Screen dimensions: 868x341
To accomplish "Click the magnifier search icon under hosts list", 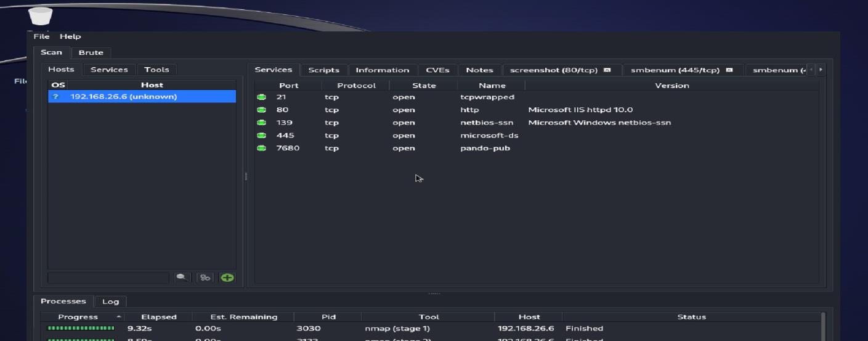I will (x=182, y=277).
